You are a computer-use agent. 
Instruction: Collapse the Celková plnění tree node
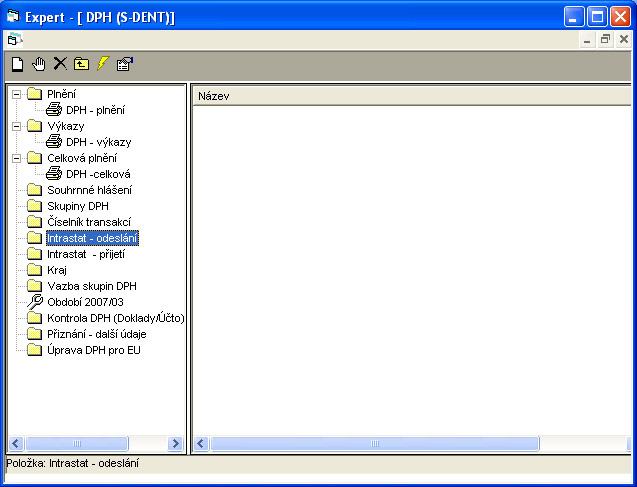(16, 158)
